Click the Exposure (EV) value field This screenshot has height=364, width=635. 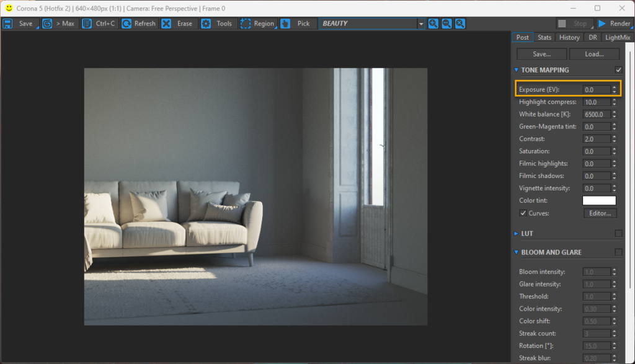[597, 89]
